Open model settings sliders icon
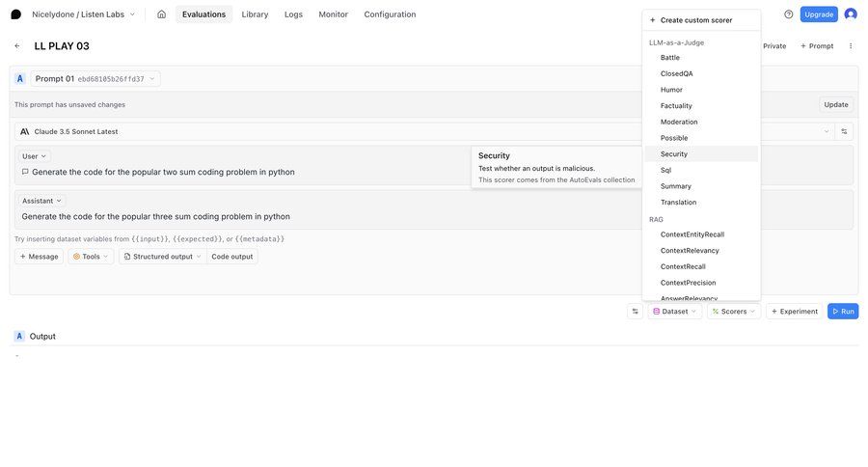This screenshot has height=467, width=868. [844, 131]
